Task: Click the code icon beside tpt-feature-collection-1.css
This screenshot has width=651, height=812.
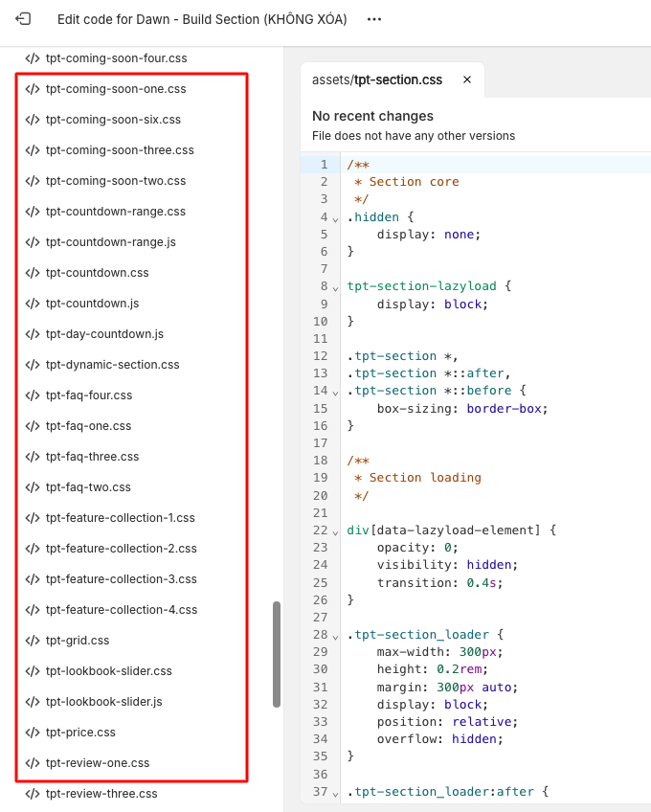Action: 33,518
